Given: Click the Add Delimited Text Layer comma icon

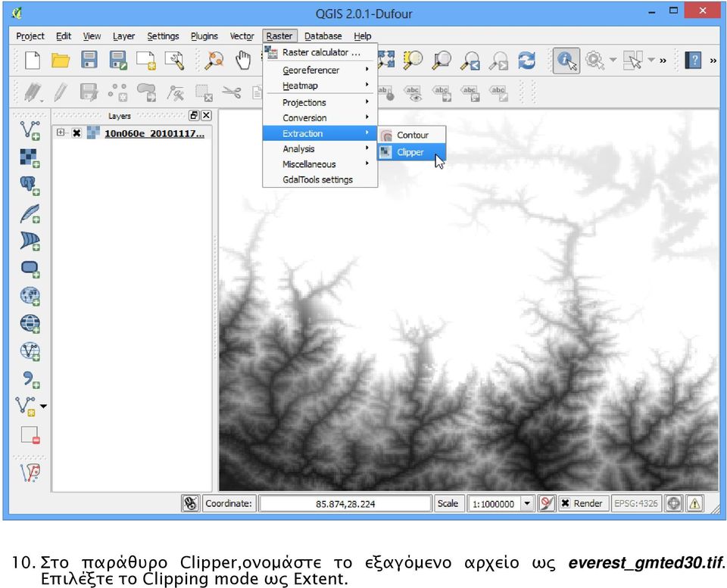Looking at the screenshot, I should 30,379.
